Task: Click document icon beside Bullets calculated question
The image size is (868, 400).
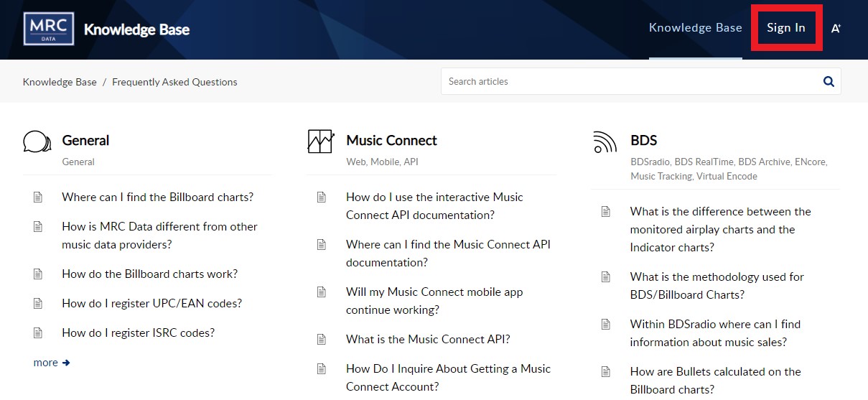Action: (x=606, y=372)
